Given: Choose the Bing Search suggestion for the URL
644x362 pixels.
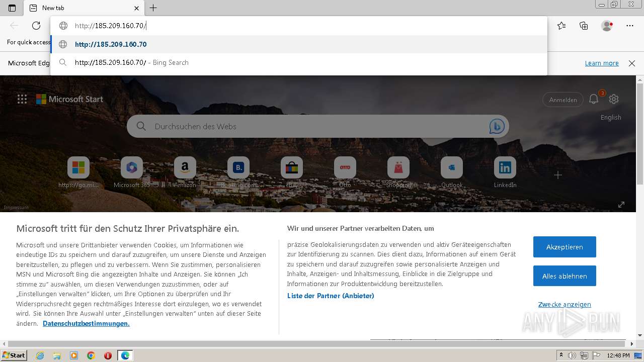Looking at the screenshot, I should (x=299, y=62).
